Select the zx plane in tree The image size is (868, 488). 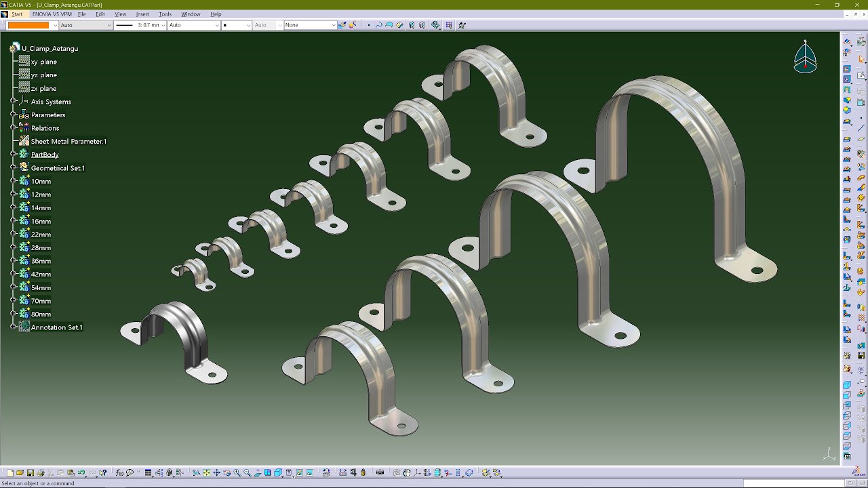(44, 88)
